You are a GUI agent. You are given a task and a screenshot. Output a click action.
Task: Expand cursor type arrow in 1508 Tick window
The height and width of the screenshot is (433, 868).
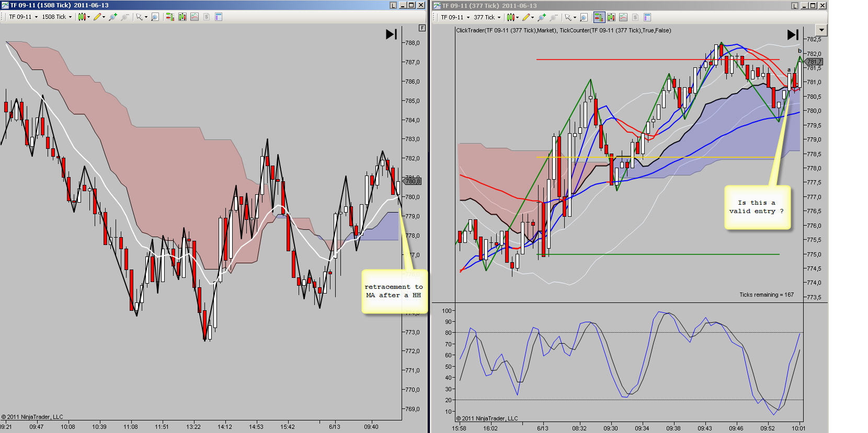[x=146, y=17]
